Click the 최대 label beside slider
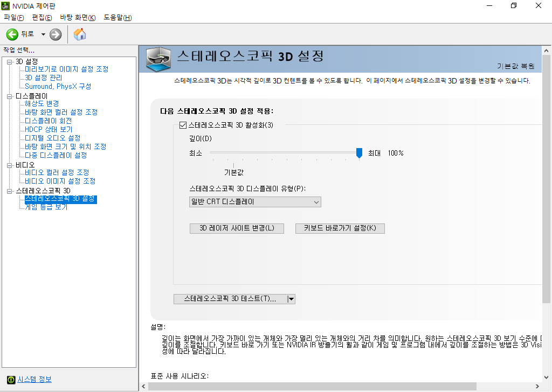 click(x=374, y=153)
